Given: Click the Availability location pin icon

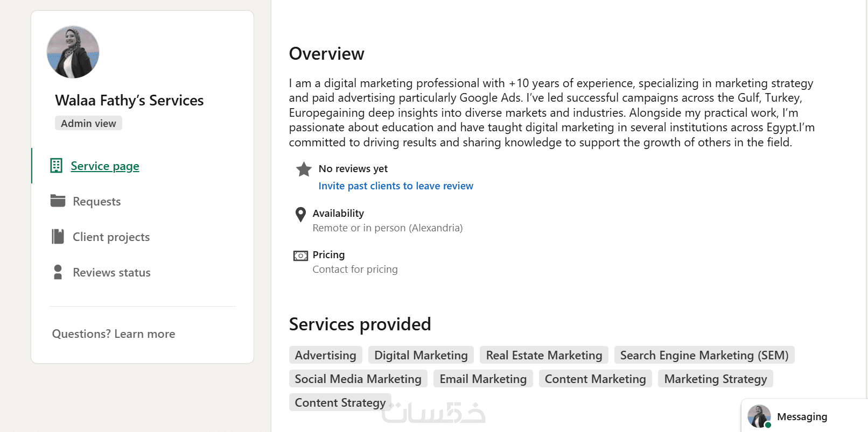Looking at the screenshot, I should [x=301, y=215].
